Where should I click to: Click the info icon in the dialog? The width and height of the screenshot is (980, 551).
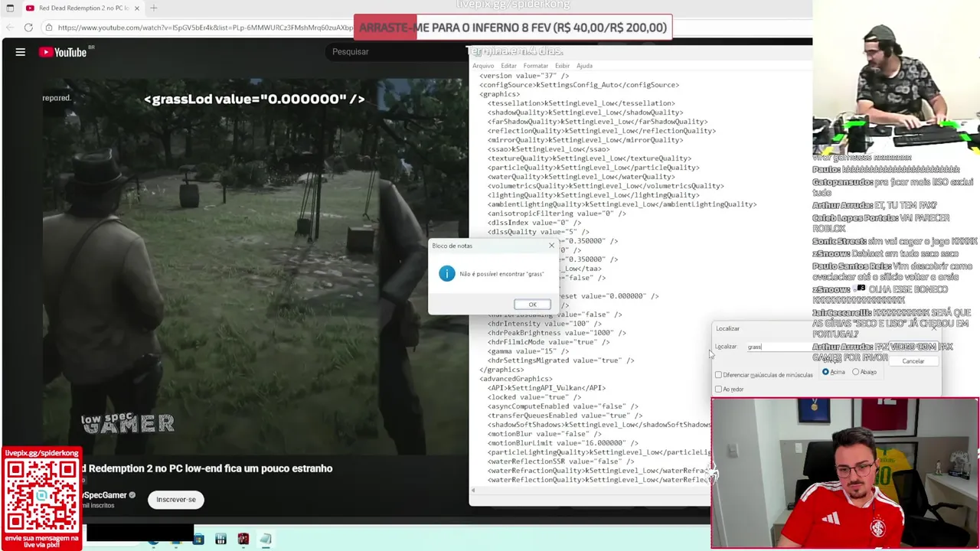(446, 274)
